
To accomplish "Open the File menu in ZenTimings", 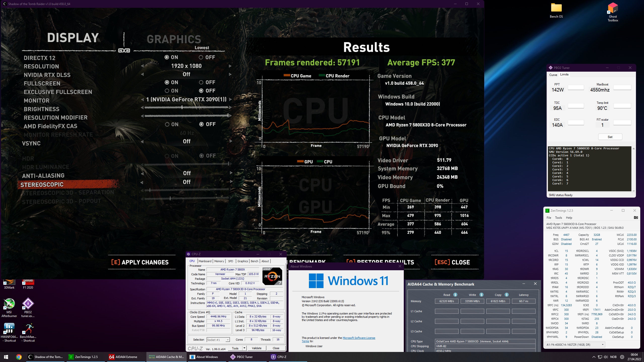I will [x=549, y=218].
